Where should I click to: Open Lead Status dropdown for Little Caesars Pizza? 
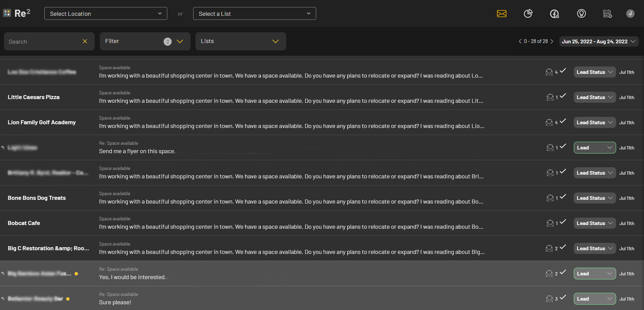tap(595, 97)
